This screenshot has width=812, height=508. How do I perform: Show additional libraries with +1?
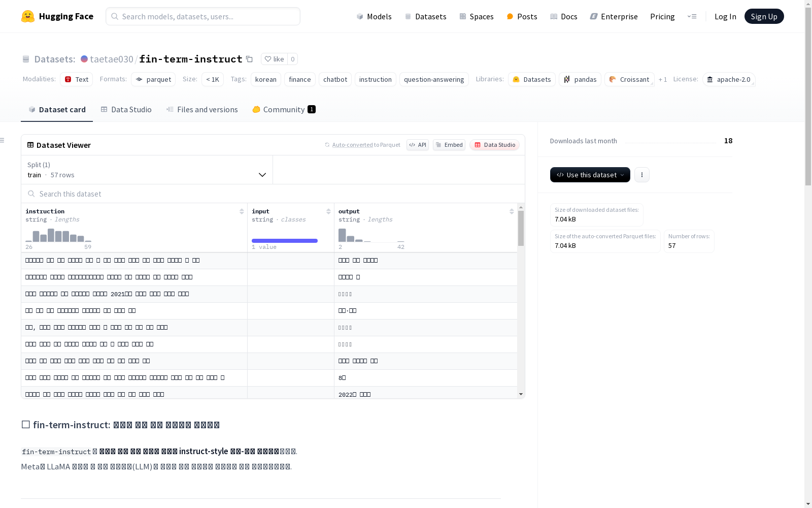pos(663,79)
